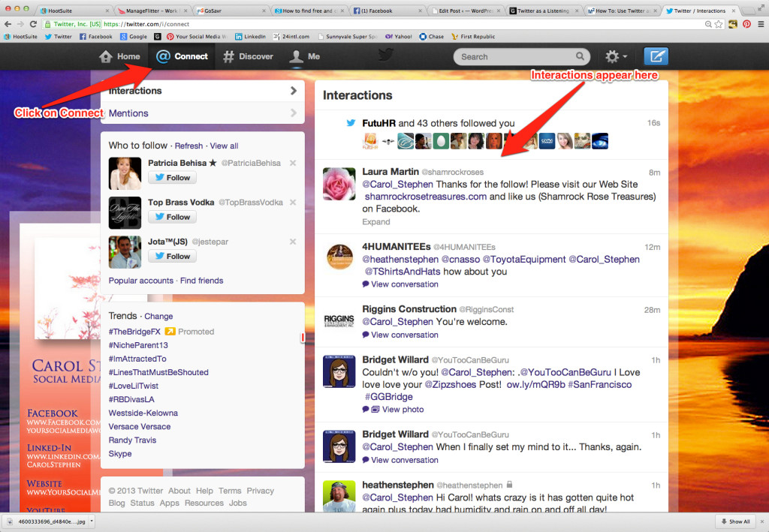Open the Randy Travis trend
769x532 pixels.
pos(132,440)
